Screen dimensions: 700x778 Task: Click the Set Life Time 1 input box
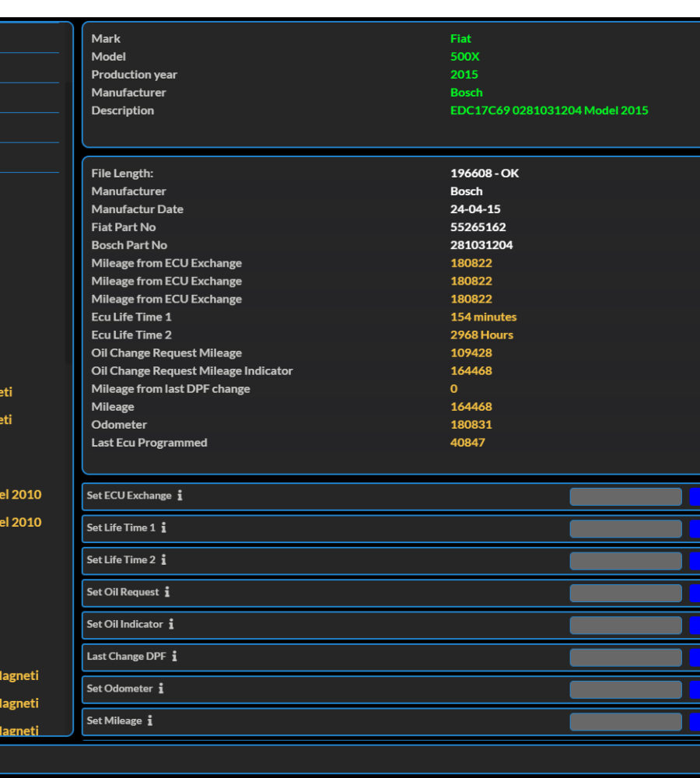[x=625, y=529]
